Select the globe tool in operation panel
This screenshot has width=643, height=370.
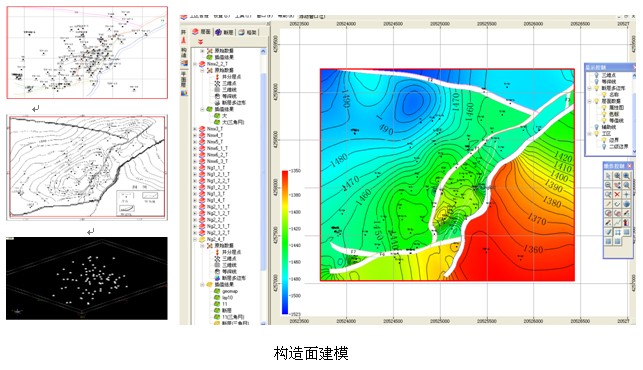coord(627,204)
